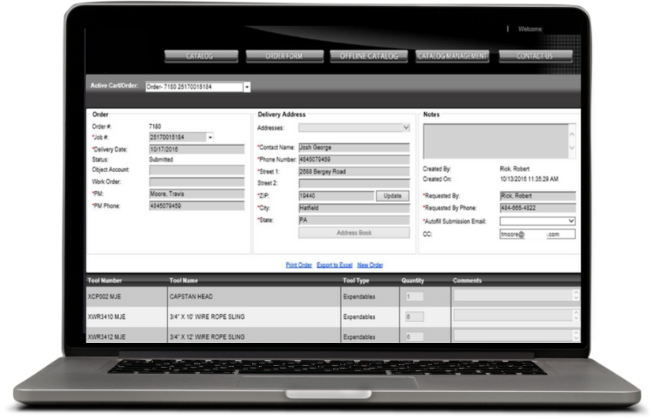Click quantity box for XWR3410 MJE
This screenshot has height=419, width=653.
pyautogui.click(x=414, y=317)
